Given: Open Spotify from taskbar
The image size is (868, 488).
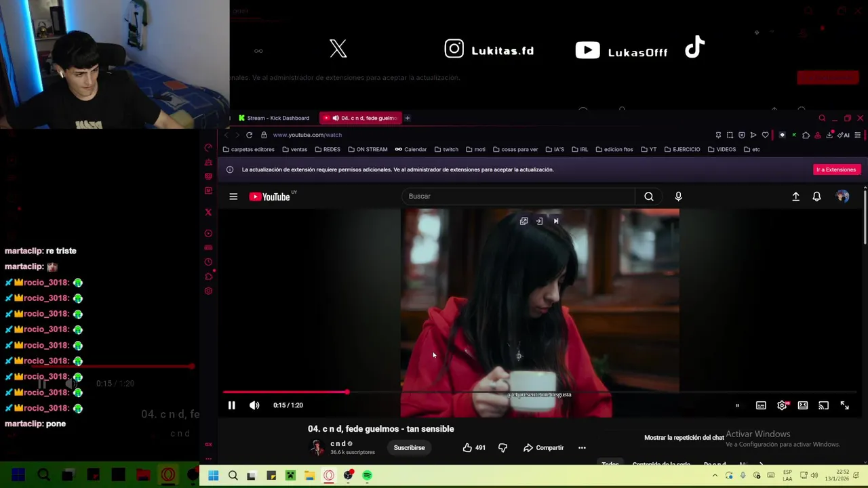Looking at the screenshot, I should tap(367, 476).
